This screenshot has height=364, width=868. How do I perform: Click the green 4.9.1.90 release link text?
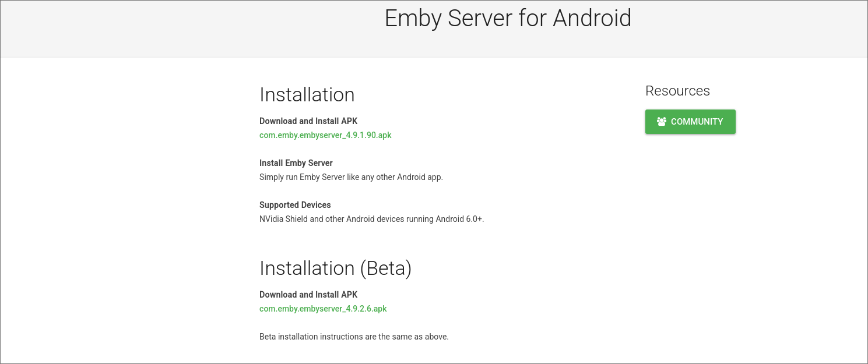[x=325, y=135]
